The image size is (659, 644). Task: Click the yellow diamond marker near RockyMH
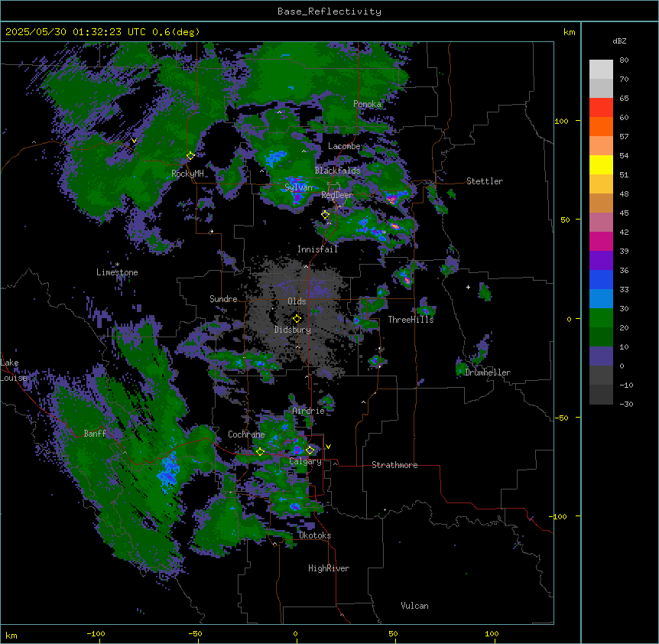point(190,156)
